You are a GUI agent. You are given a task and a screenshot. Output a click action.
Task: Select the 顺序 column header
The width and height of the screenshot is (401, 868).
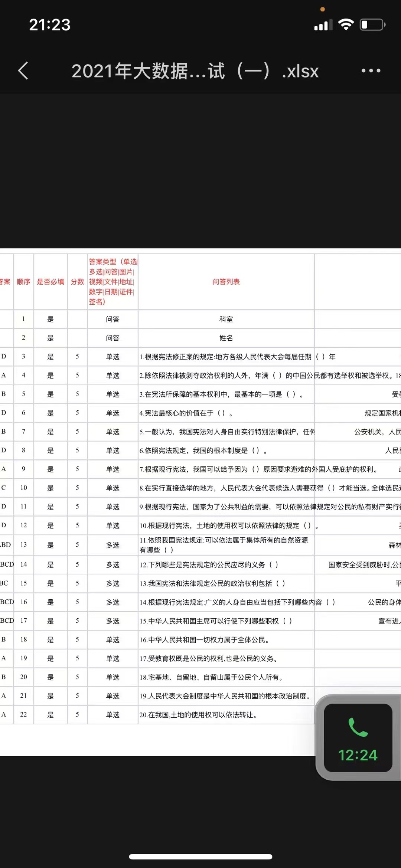23,282
